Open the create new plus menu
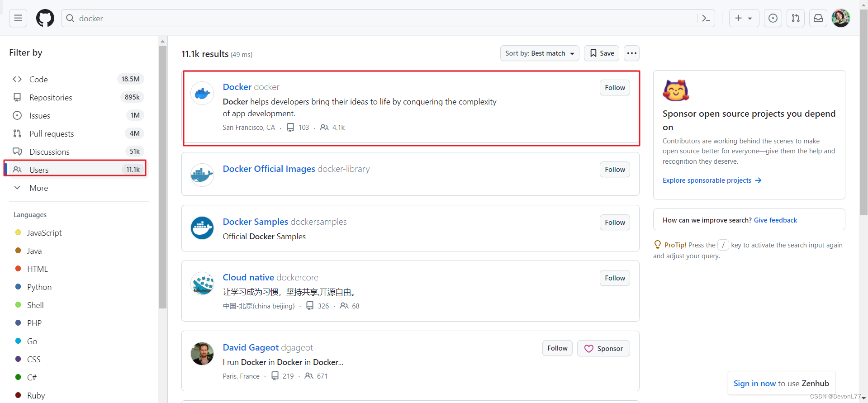 pyautogui.click(x=744, y=18)
